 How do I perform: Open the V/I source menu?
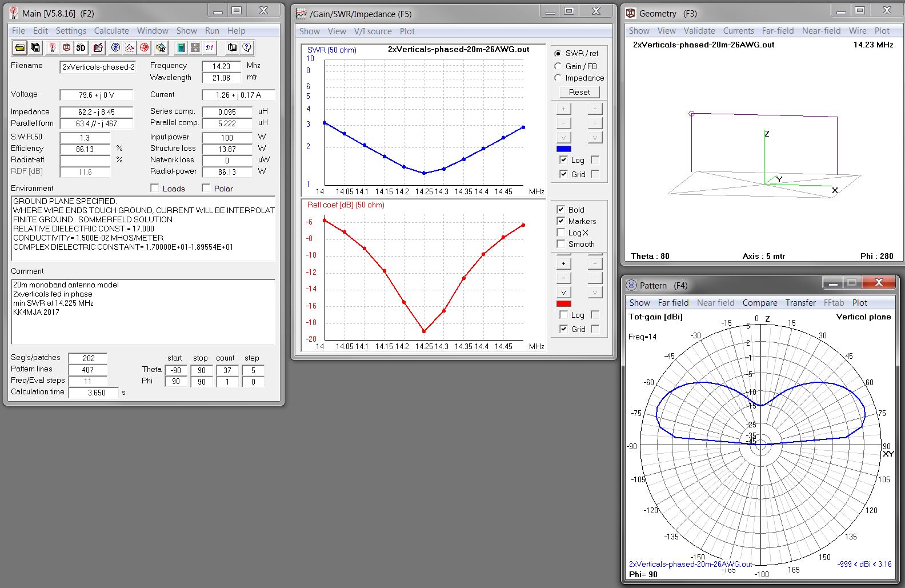coord(373,31)
